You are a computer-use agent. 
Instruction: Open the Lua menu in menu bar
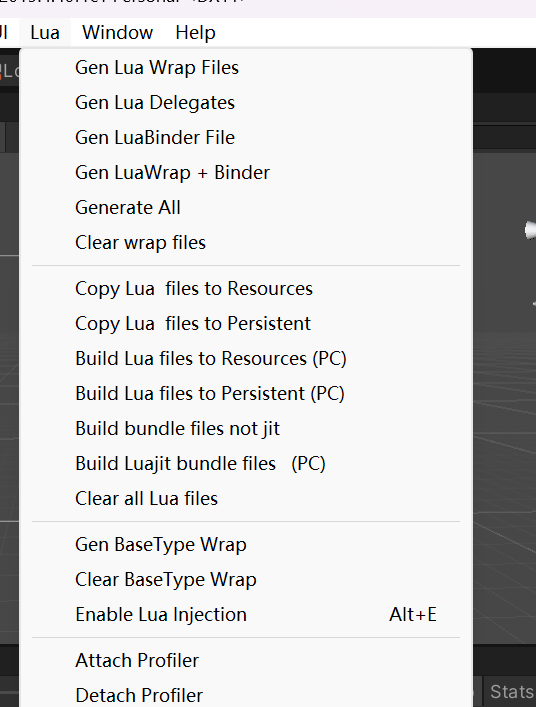[45, 32]
